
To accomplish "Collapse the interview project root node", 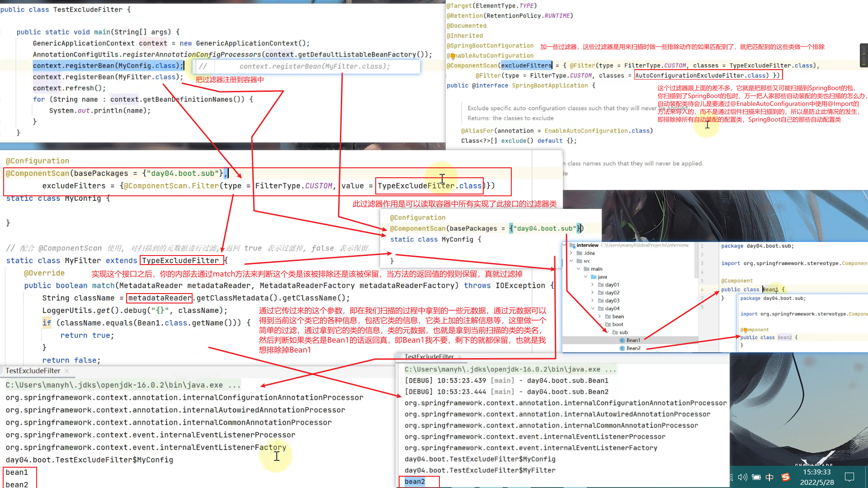I will (565, 245).
